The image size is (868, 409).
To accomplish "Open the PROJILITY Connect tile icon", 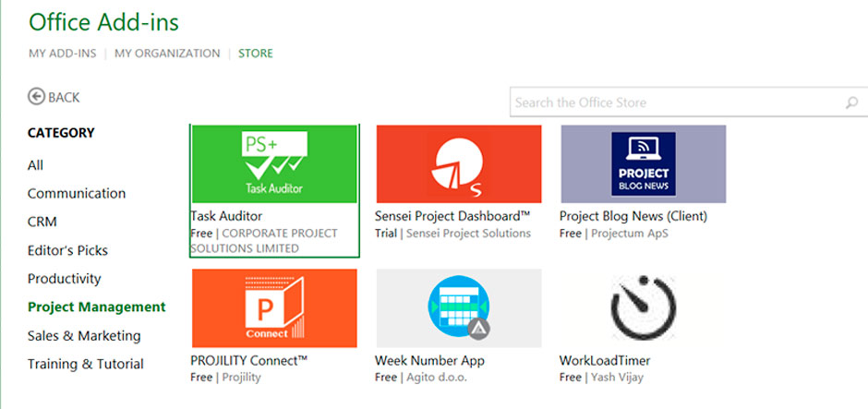I will [274, 308].
